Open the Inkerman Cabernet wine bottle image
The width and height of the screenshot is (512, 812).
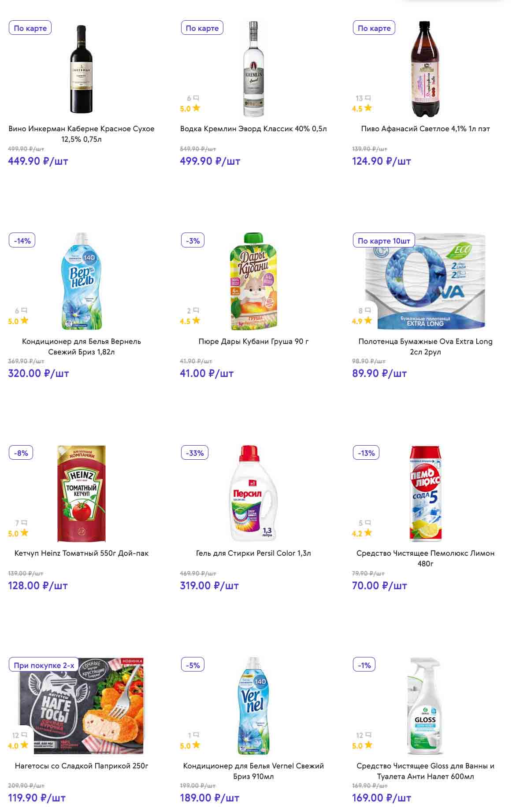81,69
